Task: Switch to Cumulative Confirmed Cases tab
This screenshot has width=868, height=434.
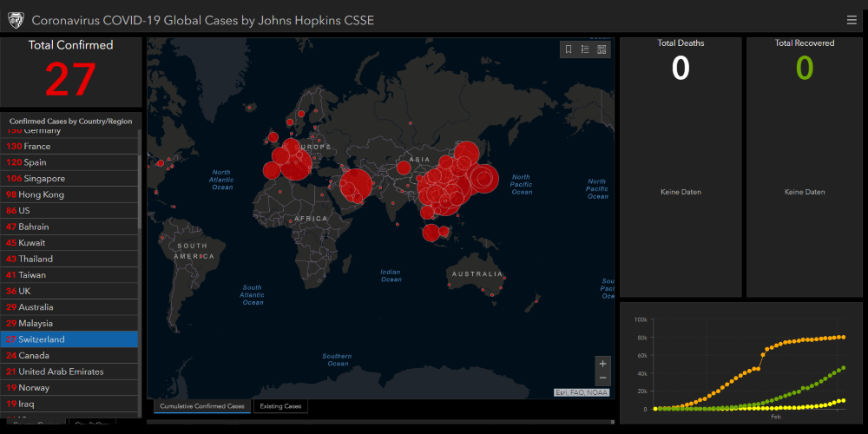Action: click(202, 406)
